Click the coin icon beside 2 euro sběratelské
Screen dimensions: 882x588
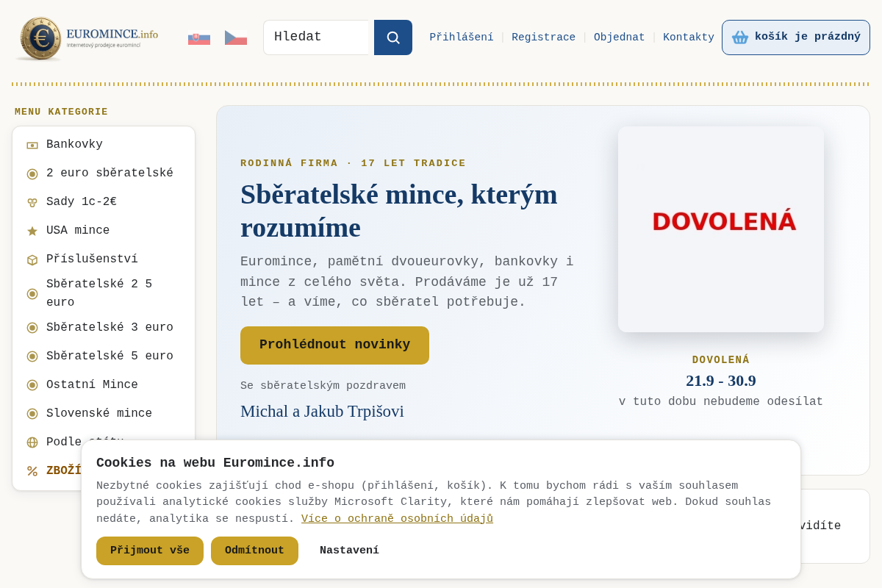click(x=32, y=174)
